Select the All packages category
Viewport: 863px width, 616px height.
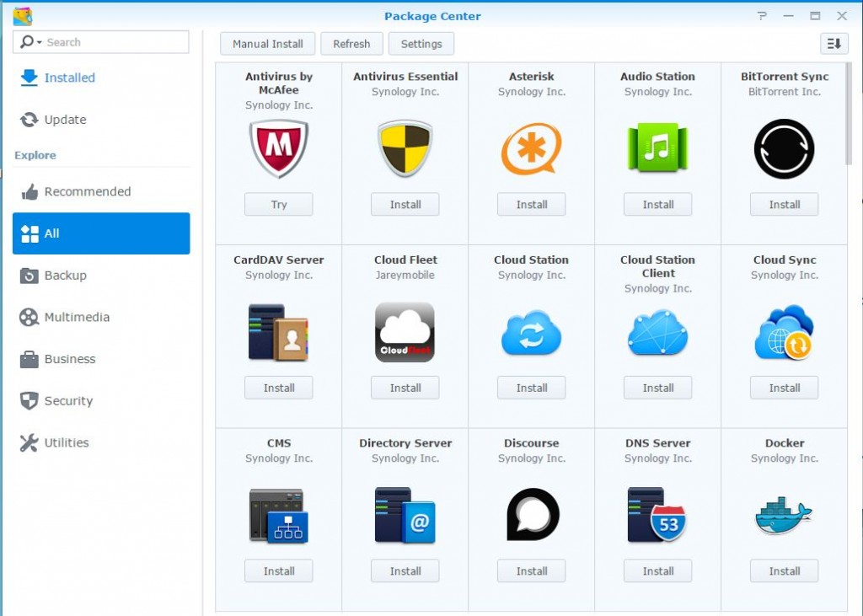[101, 233]
